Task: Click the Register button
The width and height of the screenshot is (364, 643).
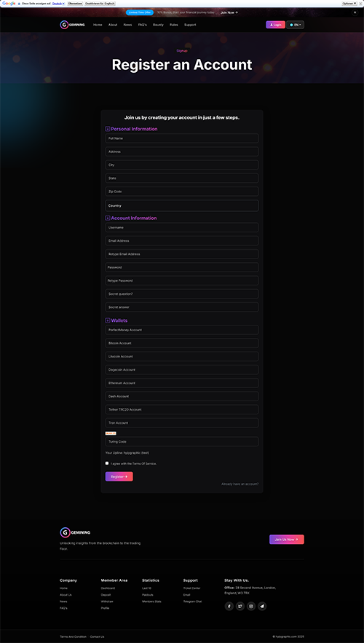Action: pyautogui.click(x=119, y=476)
